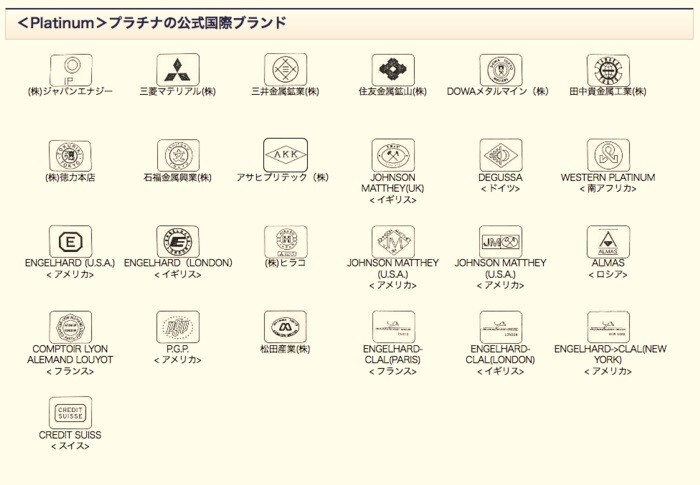Click the ALMAS caption text

pyautogui.click(x=608, y=263)
